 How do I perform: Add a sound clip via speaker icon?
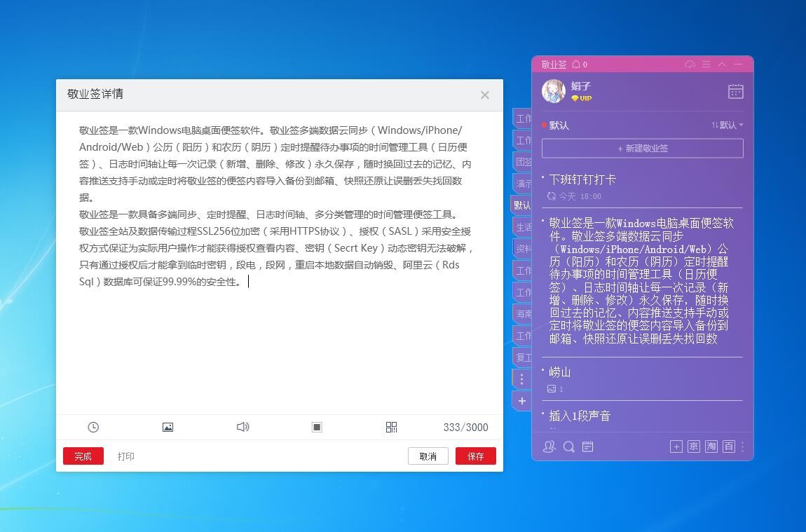[243, 427]
